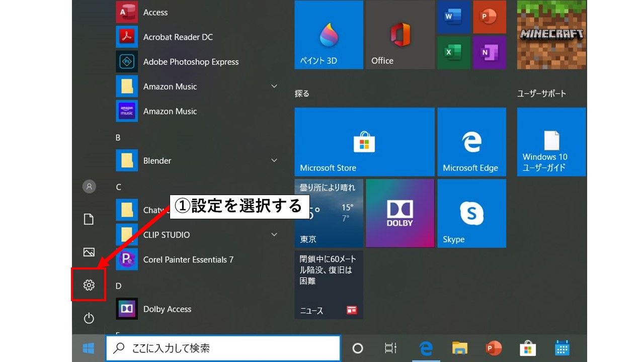Expand the Blender folder
This screenshot has height=362, width=644.
[274, 160]
